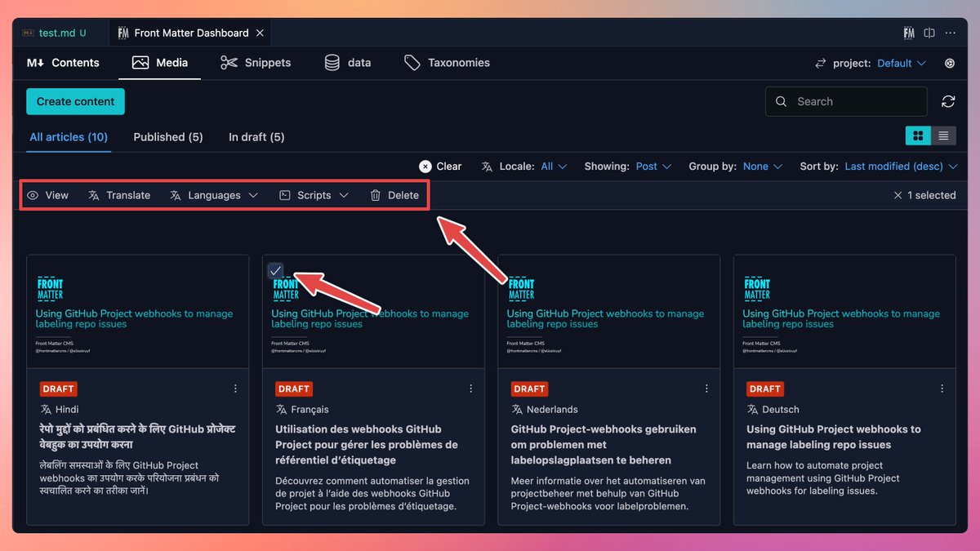Image resolution: width=980 pixels, height=551 pixels.
Task: Switch to list view layout
Action: click(943, 136)
